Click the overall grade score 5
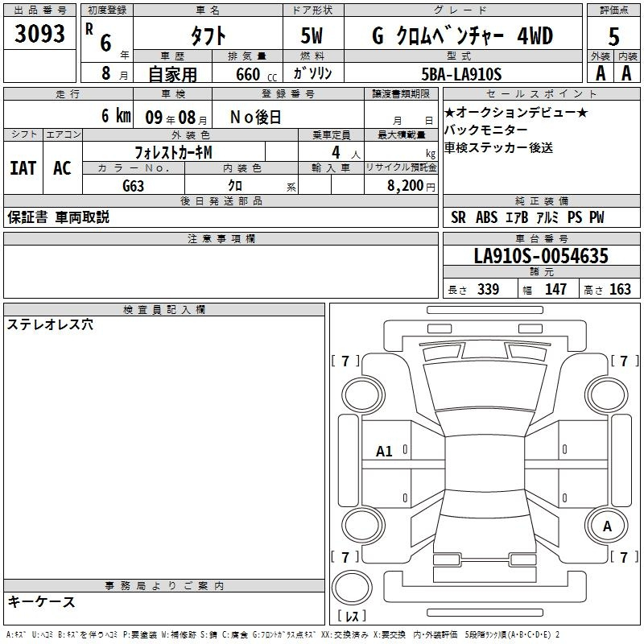This screenshot has height=644, width=644. [613, 36]
